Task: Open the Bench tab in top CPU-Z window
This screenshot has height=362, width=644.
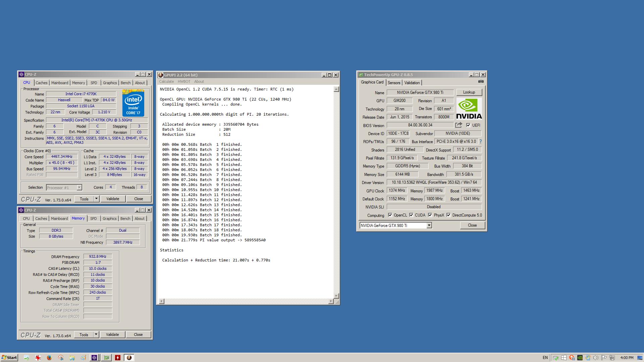Action: click(125, 83)
